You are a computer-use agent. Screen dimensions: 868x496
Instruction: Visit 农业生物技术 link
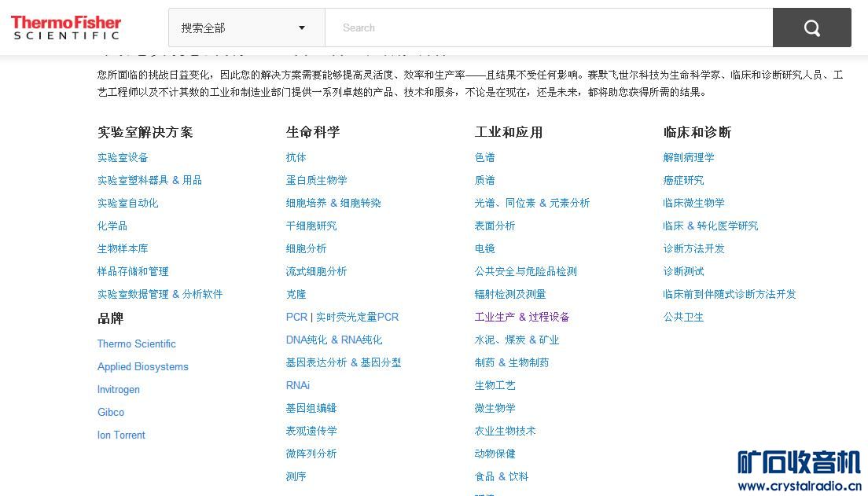506,431
